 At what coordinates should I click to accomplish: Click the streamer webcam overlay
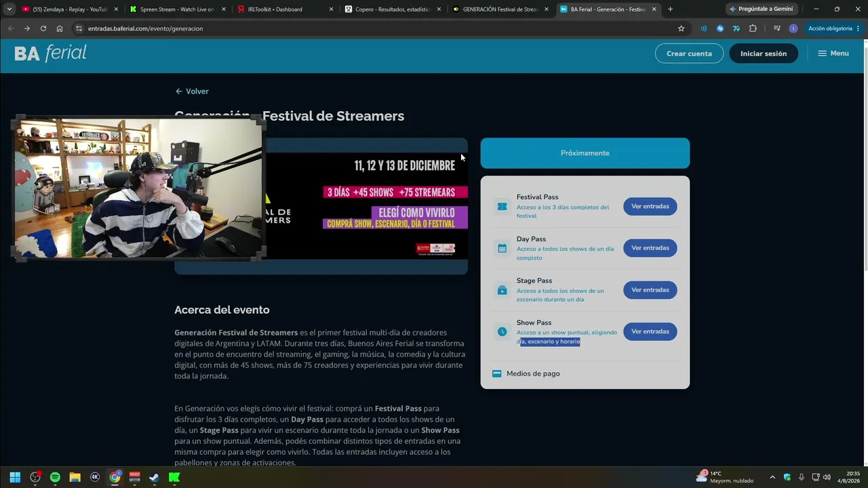click(x=138, y=188)
